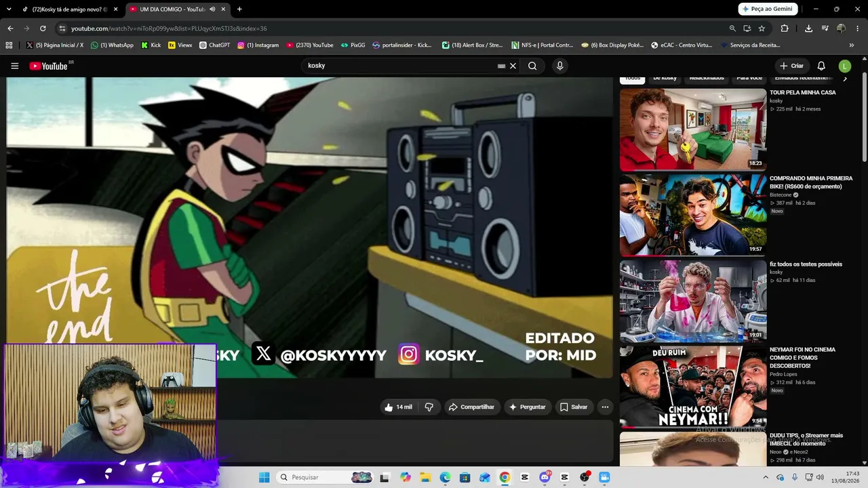Image resolution: width=868 pixels, height=488 pixels.
Task: Open the browser apps grid in bookmarks bar
Action: click(x=9, y=45)
